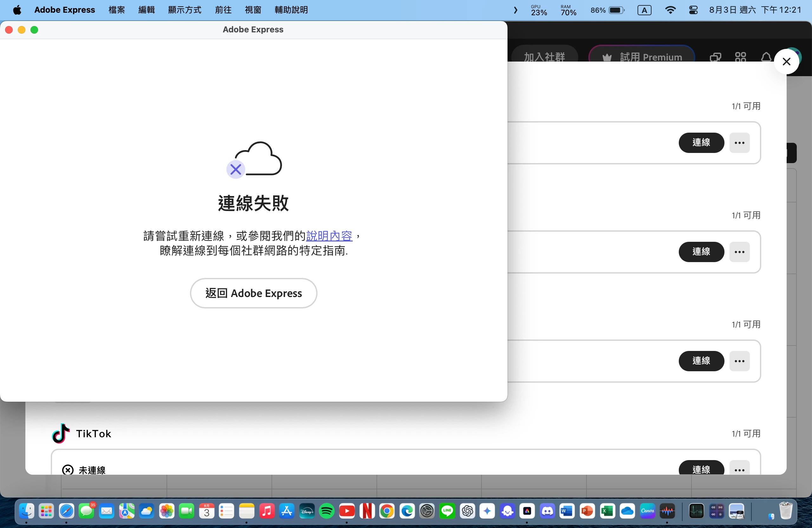Open the 檔案 menu
This screenshot has width=812, height=528.
coord(117,10)
